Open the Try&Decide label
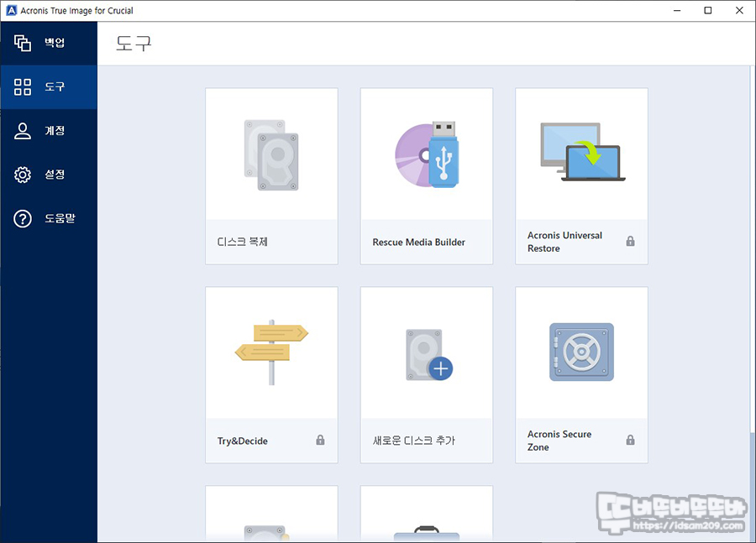Screen dimensions: 756x543 tap(242, 441)
